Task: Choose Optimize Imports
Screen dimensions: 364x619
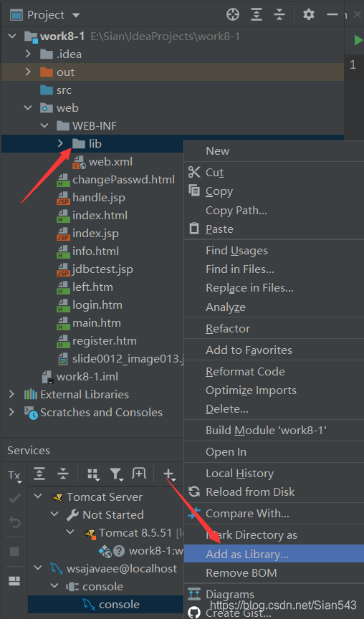Action: (274, 390)
